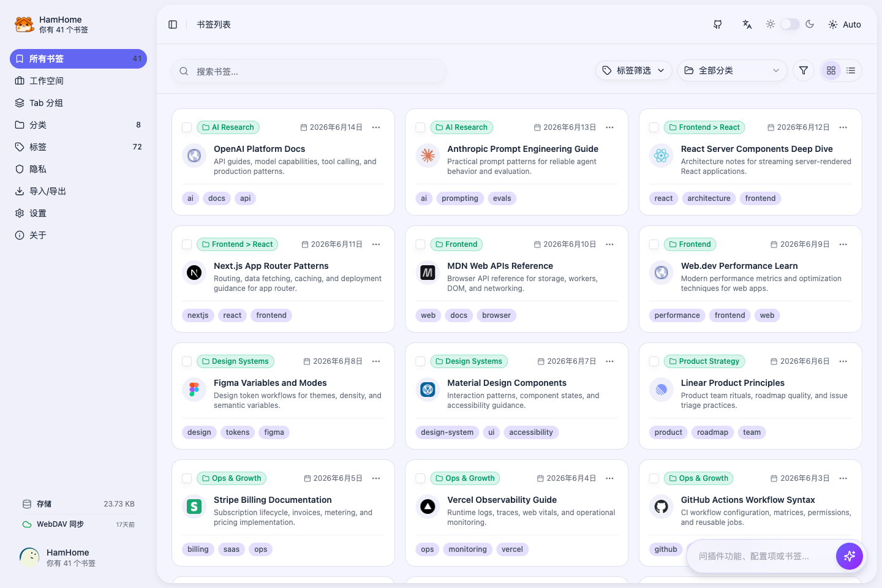Image resolution: width=882 pixels, height=588 pixels.
Task: Click the Figma favicon on variables card
Action: click(x=194, y=390)
